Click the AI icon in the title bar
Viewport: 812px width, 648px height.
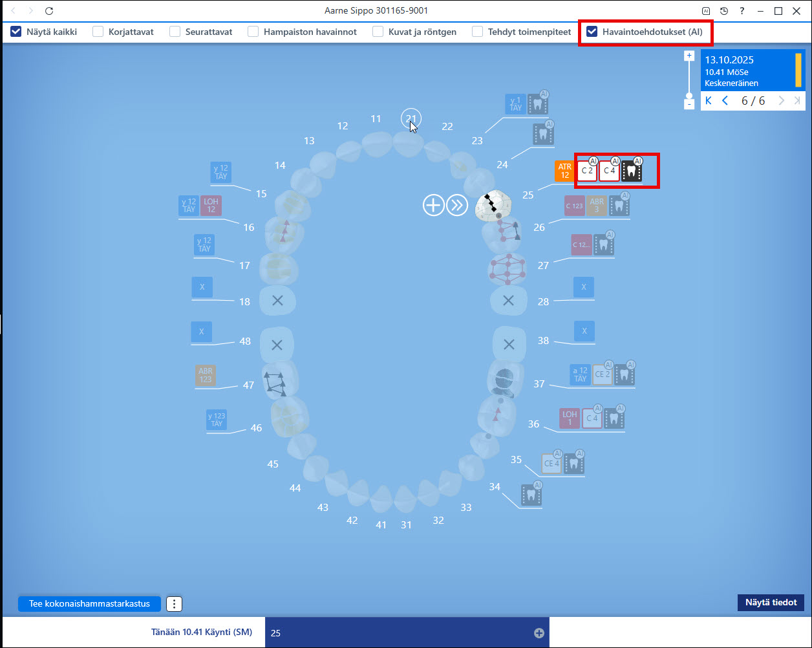pos(706,11)
